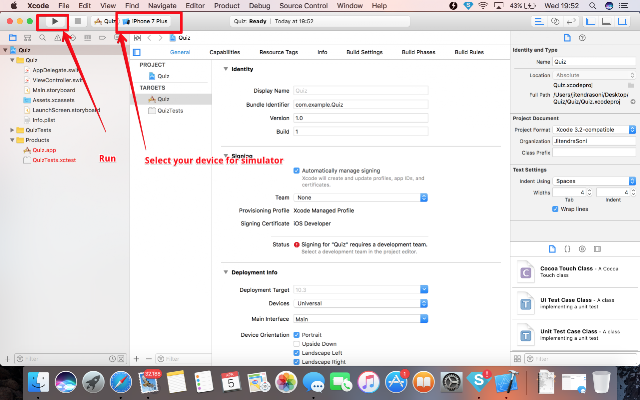640x400 pixels.
Task: Add a new target with plus button
Action: (x=136, y=359)
